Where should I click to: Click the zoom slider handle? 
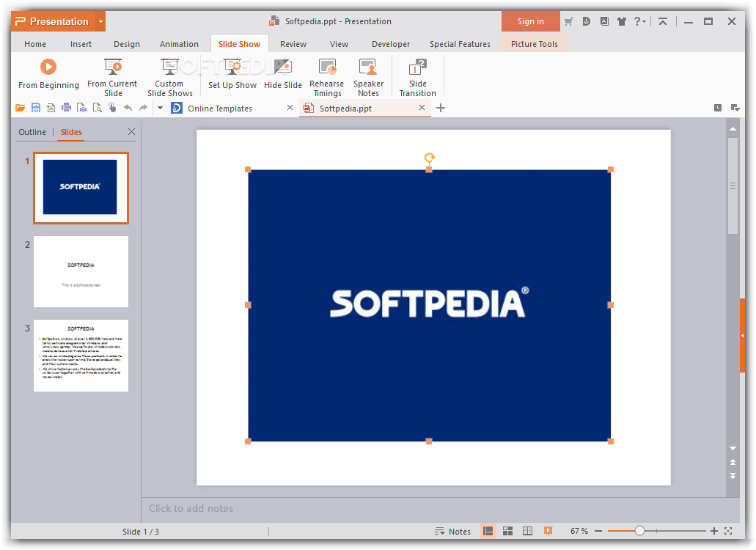(639, 531)
